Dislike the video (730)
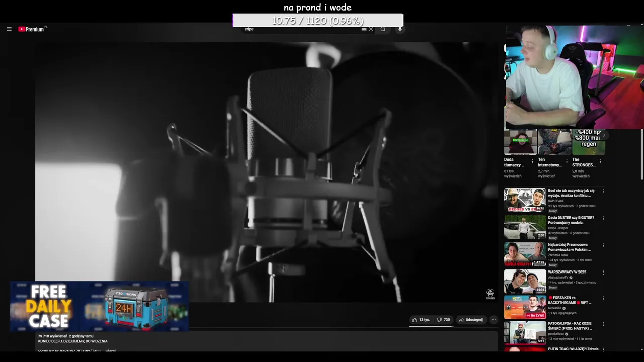This screenshot has width=644, height=362. coord(443,320)
